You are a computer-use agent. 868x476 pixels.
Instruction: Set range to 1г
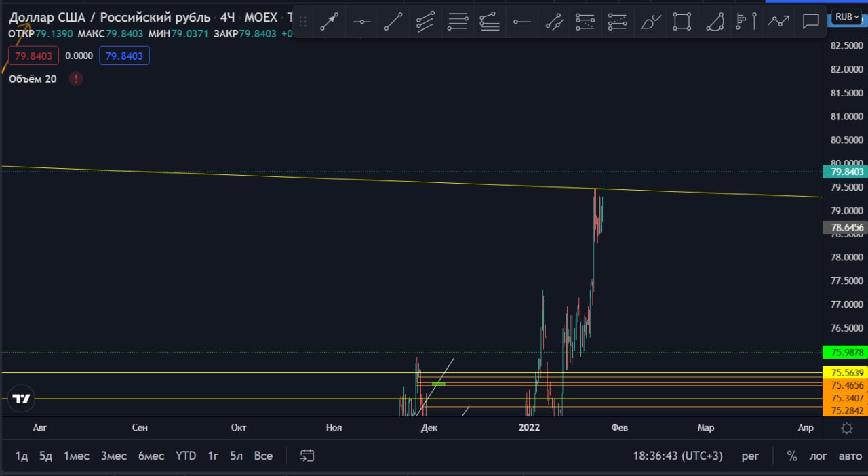tap(213, 456)
